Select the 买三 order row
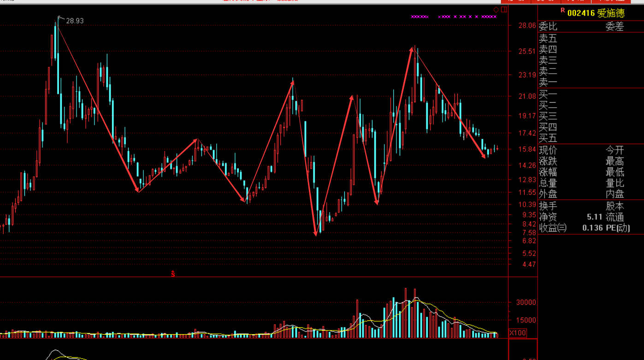Screen dimensions: 644x360 (591, 116)
